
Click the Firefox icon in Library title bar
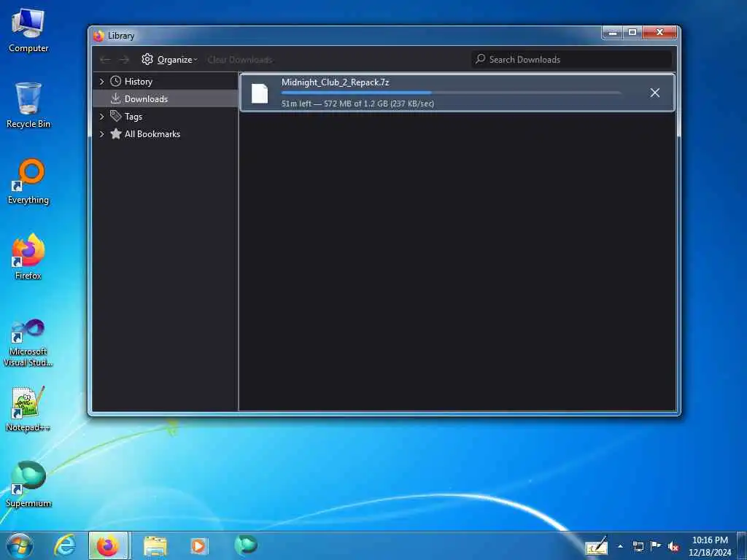(x=98, y=36)
